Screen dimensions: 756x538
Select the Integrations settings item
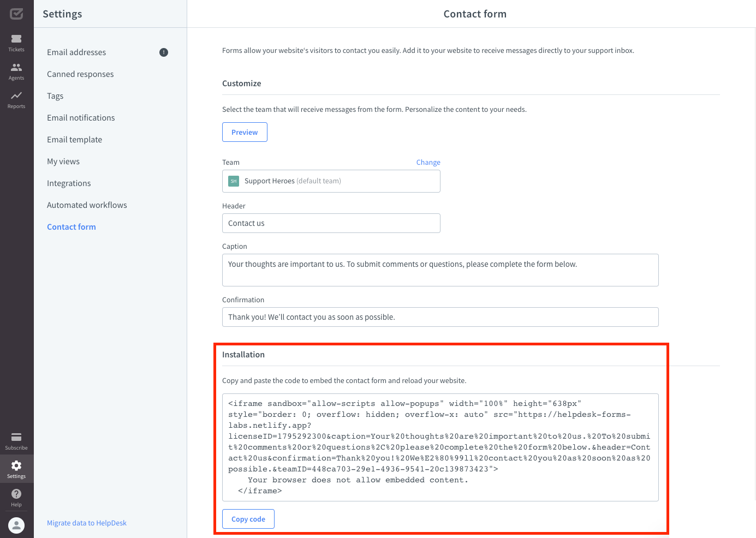(69, 183)
